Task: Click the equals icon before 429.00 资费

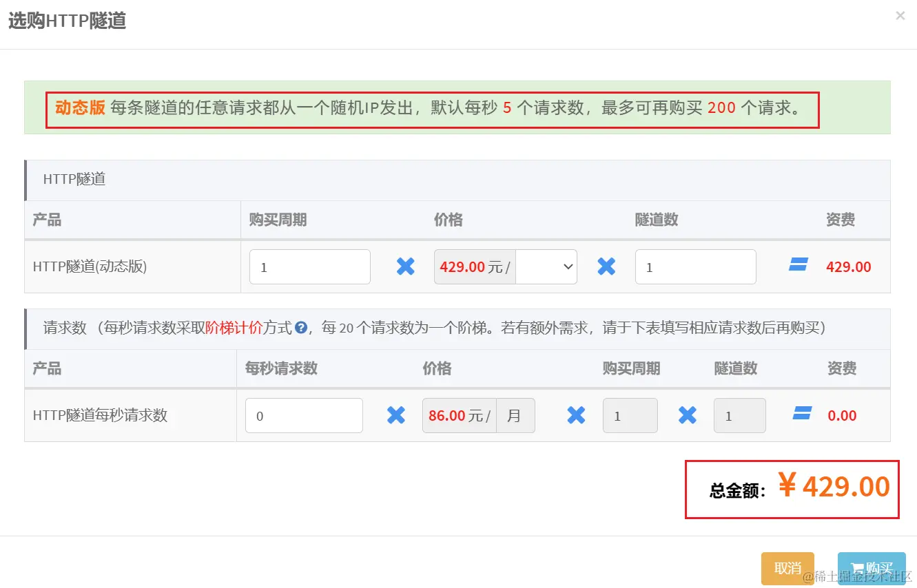Action: (x=798, y=264)
